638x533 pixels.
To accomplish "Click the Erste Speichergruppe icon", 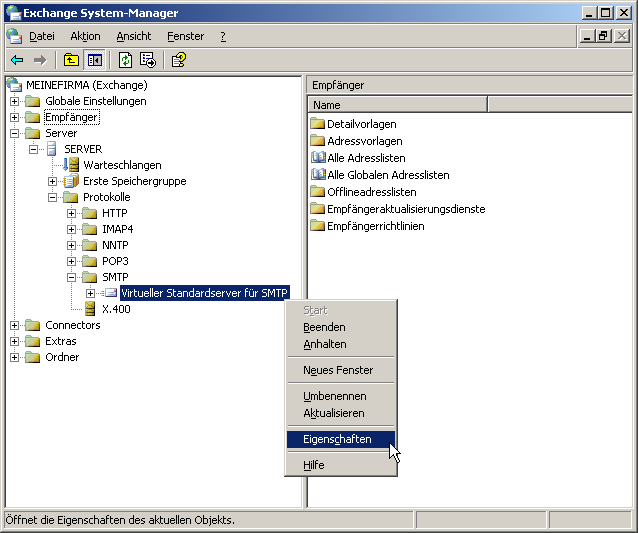I will click(x=71, y=181).
